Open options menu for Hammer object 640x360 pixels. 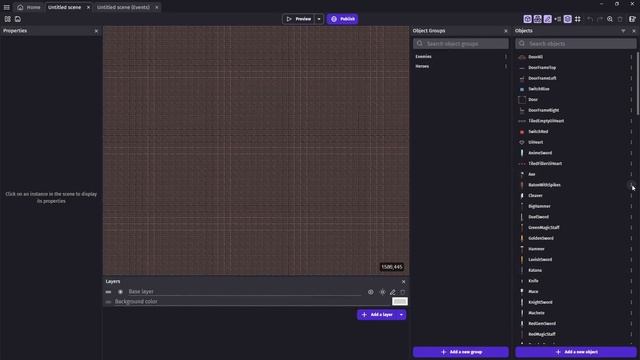(631, 249)
